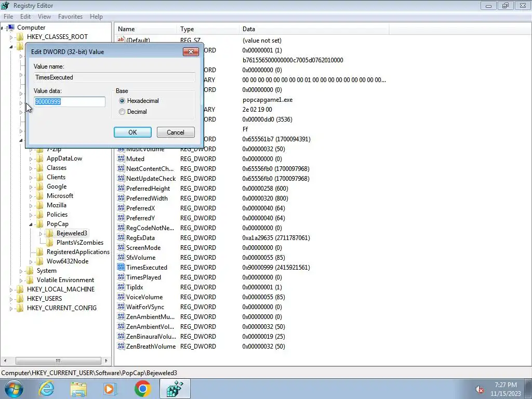
Task: Click the SfxVolume value icon
Action: (121, 257)
